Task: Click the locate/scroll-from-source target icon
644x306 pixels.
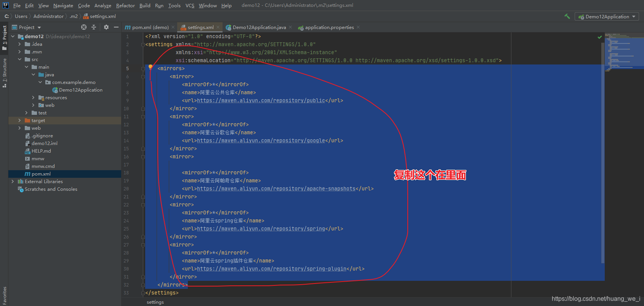Action: [84, 27]
